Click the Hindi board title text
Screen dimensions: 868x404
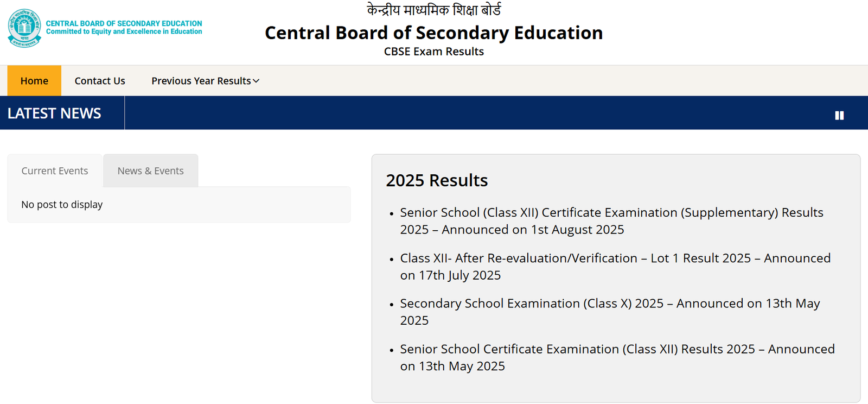point(433,10)
